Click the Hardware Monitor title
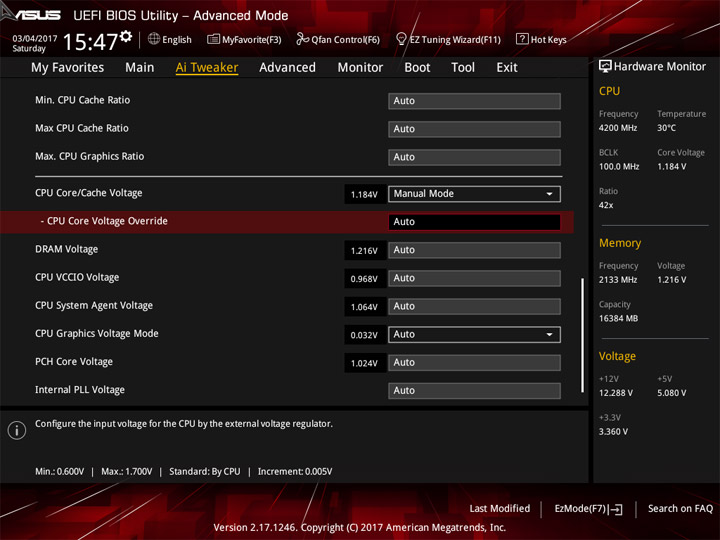 pyautogui.click(x=659, y=67)
